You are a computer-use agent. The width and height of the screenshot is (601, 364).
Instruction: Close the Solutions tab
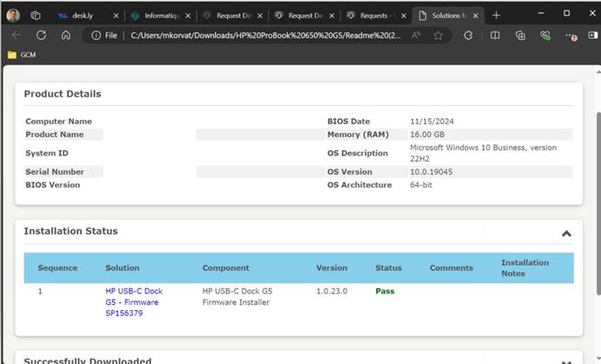point(475,16)
